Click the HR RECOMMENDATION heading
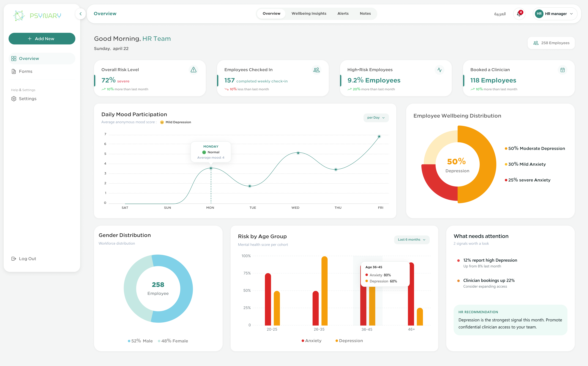 point(478,312)
